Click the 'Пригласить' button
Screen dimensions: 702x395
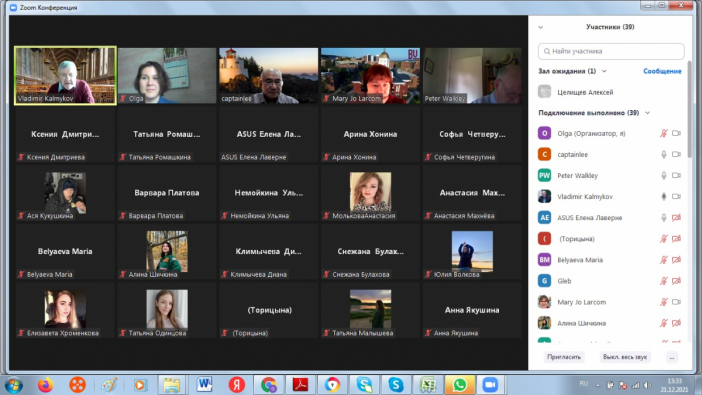[564, 357]
